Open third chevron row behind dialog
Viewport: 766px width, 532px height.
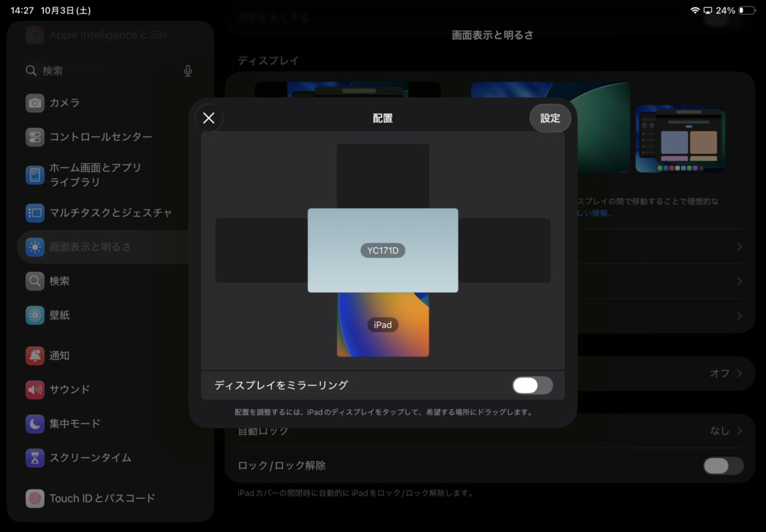coord(739,316)
